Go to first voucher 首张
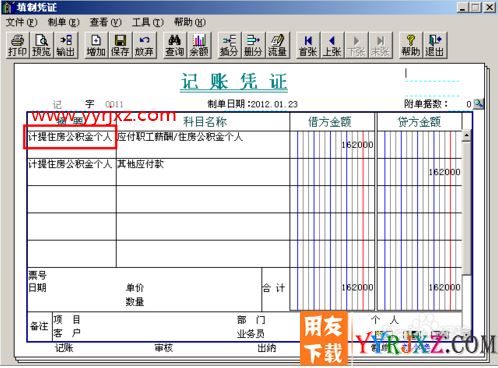 coord(308,45)
